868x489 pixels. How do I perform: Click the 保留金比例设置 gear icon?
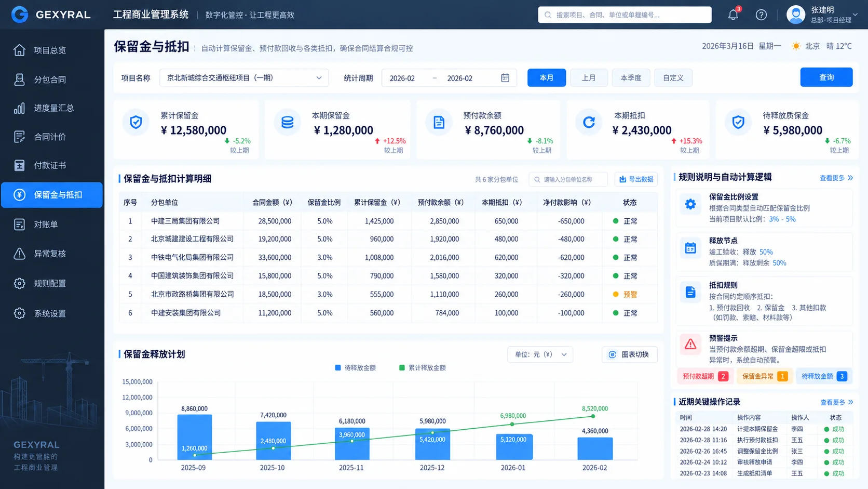pyautogui.click(x=690, y=204)
